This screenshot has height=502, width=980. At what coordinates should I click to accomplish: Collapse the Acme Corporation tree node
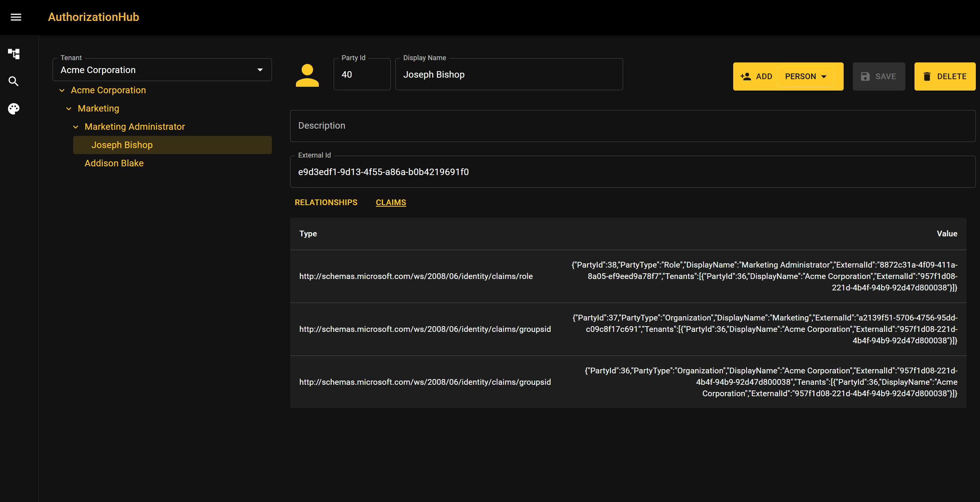(x=62, y=90)
